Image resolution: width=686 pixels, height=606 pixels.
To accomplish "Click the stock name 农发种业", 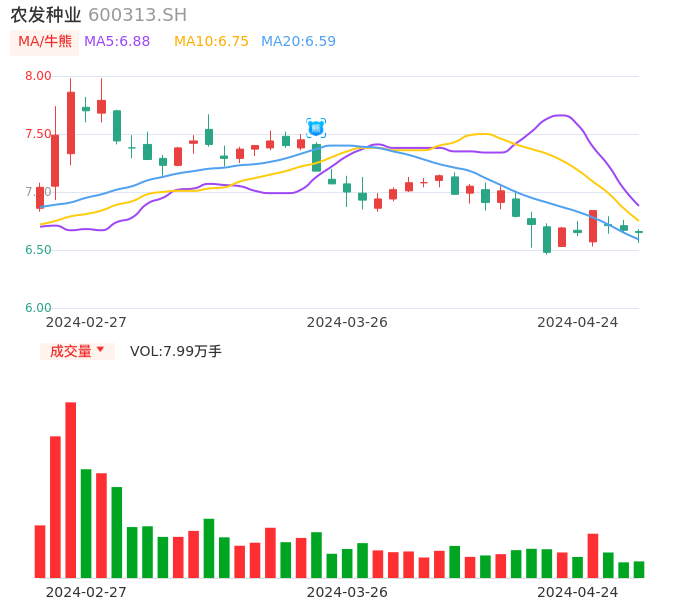I will click(46, 15).
